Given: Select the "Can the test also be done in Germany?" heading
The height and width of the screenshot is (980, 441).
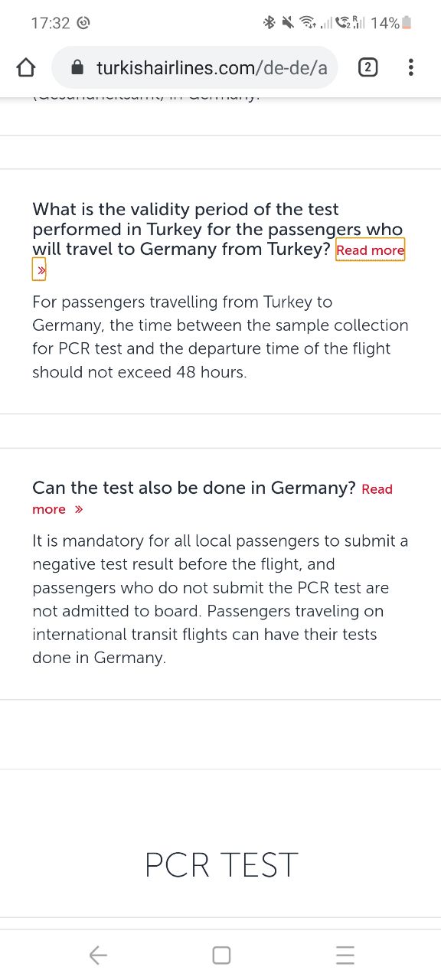Looking at the screenshot, I should tap(194, 488).
